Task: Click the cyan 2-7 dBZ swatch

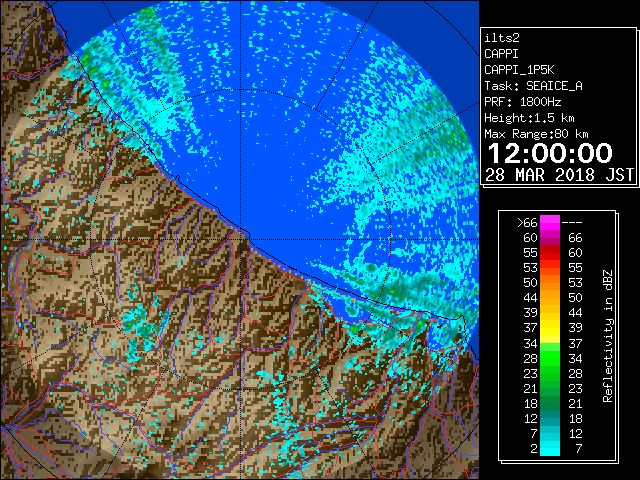Action: [550, 448]
